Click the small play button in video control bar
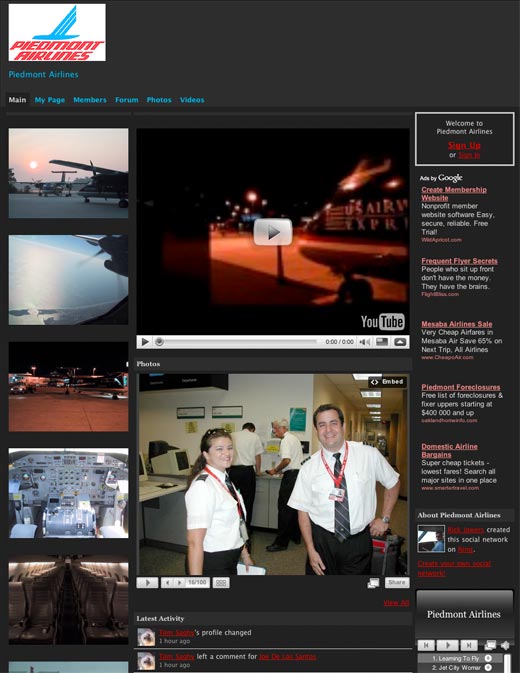The image size is (520, 673). click(145, 342)
